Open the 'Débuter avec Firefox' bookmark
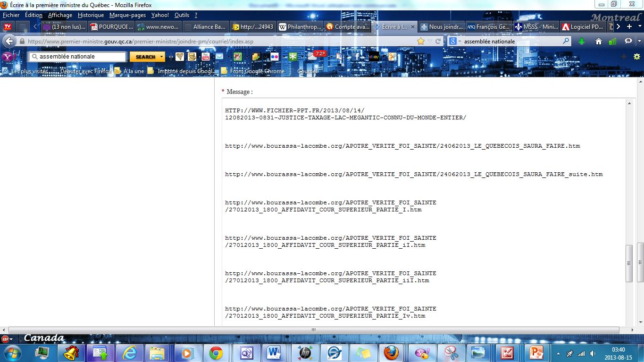644x362 pixels. pos(85,71)
